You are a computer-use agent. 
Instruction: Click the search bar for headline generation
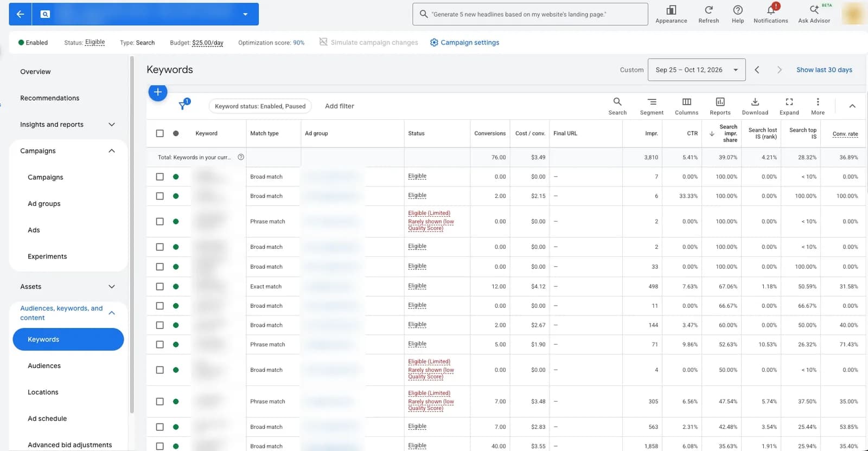click(x=530, y=14)
